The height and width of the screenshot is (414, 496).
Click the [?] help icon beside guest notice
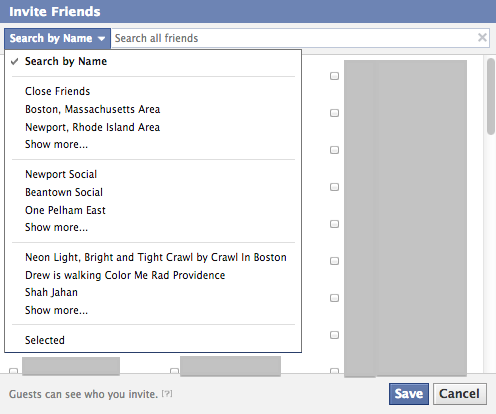pos(167,394)
